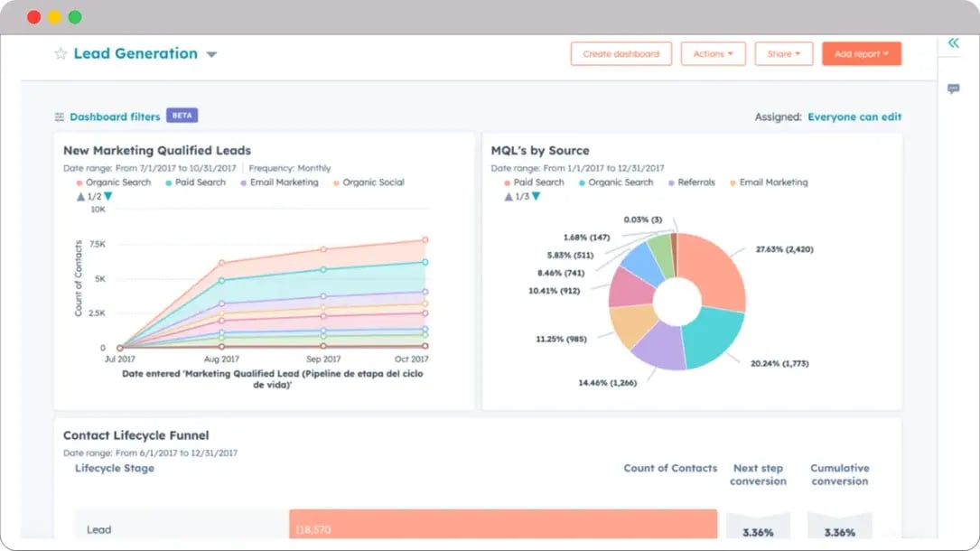The image size is (980, 551).
Task: Open the Actions menu
Action: coord(713,53)
